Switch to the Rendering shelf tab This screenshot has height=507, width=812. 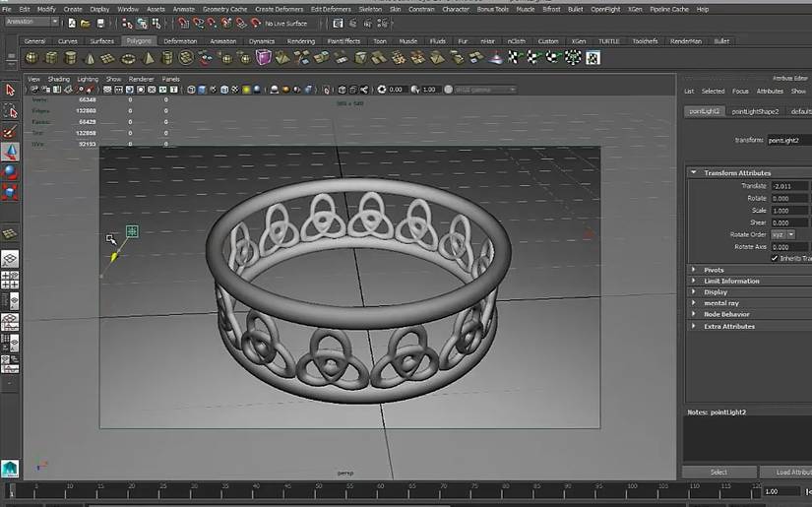point(301,41)
